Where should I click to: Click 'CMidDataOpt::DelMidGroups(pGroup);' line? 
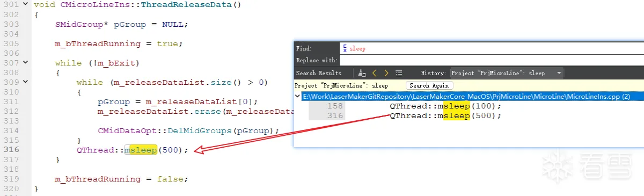(188, 131)
